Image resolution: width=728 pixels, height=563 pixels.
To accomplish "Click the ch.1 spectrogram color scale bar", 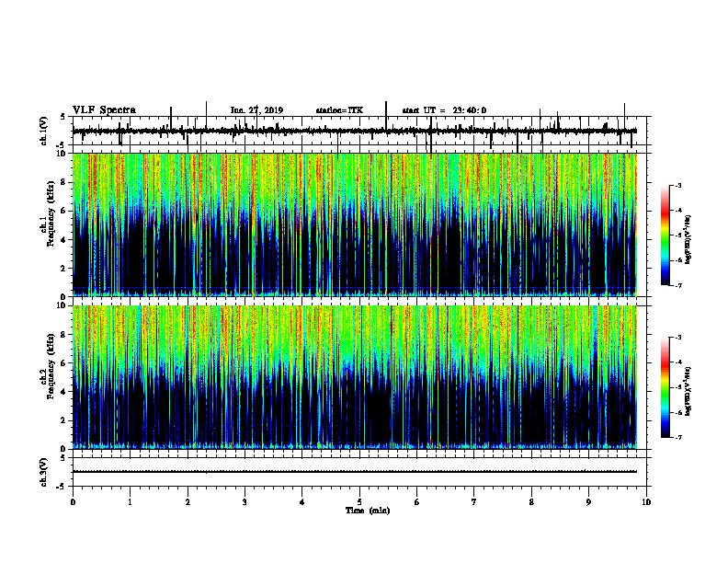I will [x=665, y=236].
